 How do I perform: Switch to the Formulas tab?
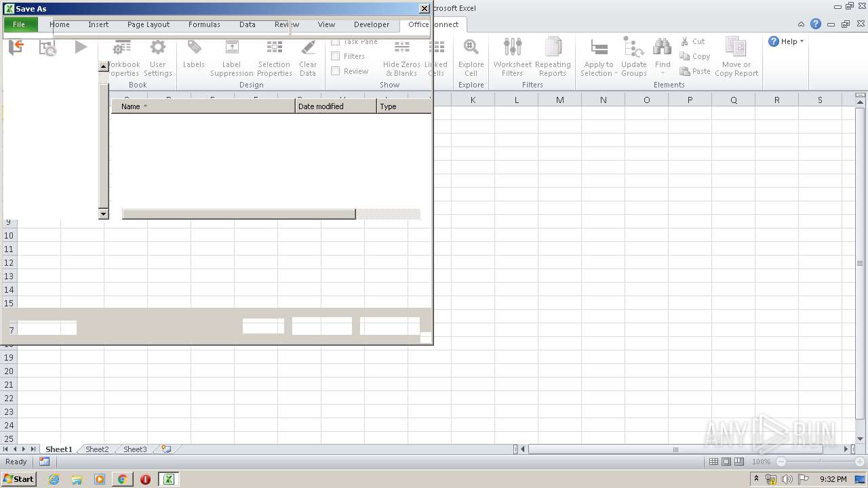tap(204, 24)
